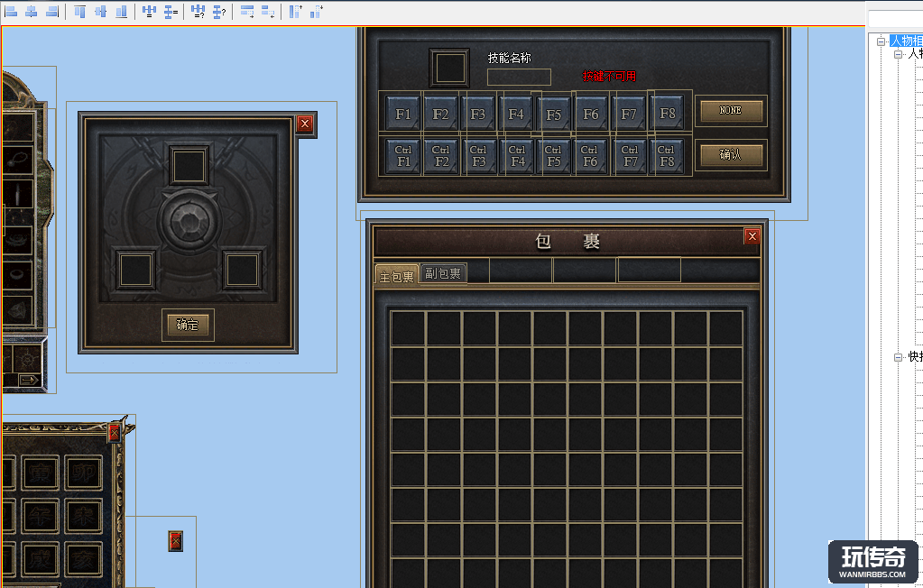Apply equal vertical spacing toolbar icon
This screenshot has width=923, height=588.
click(171, 11)
